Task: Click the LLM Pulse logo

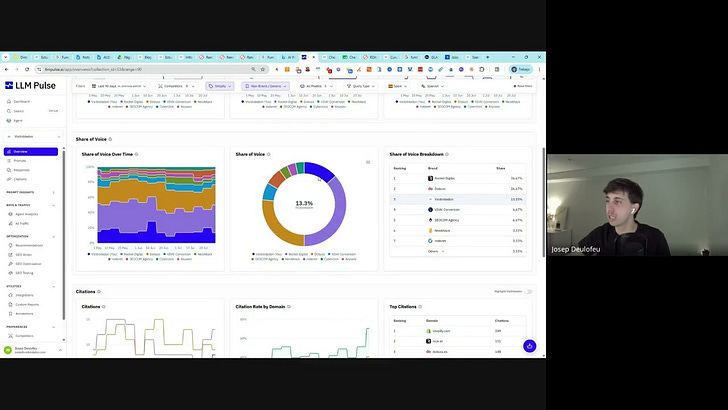Action: point(30,85)
